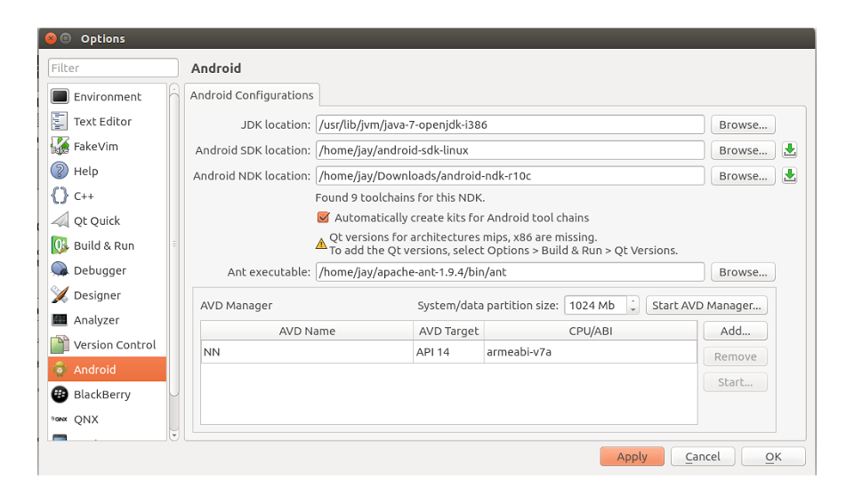Click the Remove AVD button
The width and height of the screenshot is (854, 504).
[736, 356]
